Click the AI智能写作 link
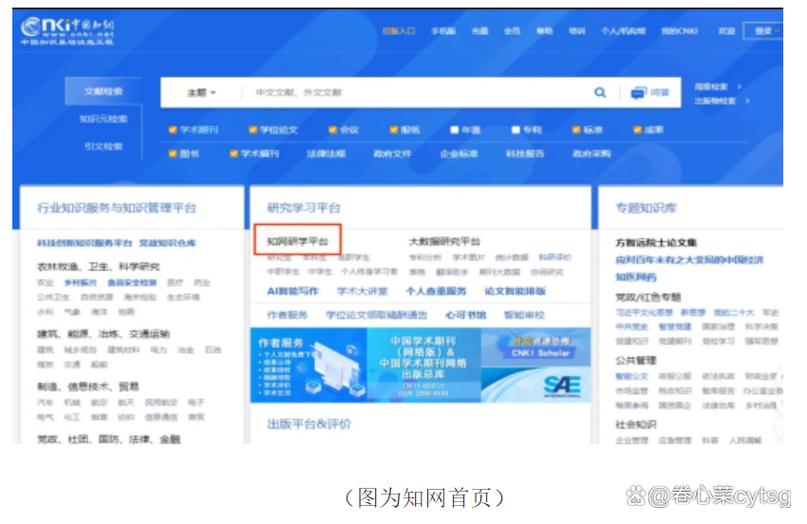 tap(293, 291)
